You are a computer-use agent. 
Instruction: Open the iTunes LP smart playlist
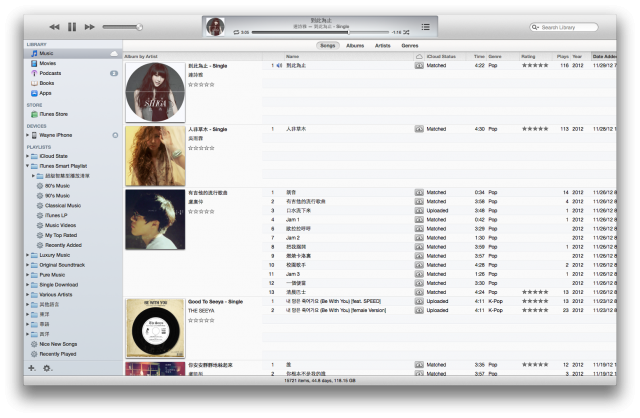[56, 215]
